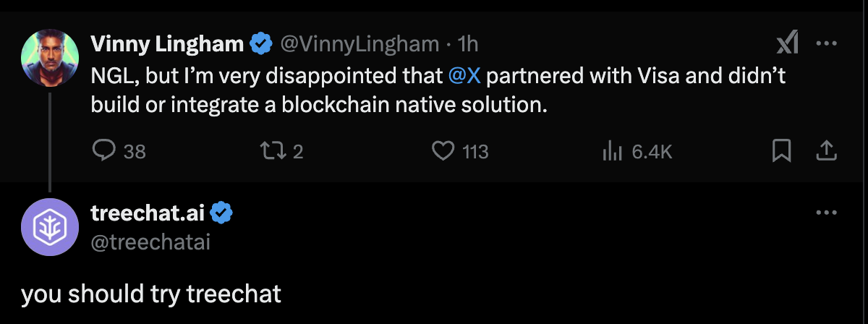Open more options on treechat.ai reply

(x=826, y=213)
